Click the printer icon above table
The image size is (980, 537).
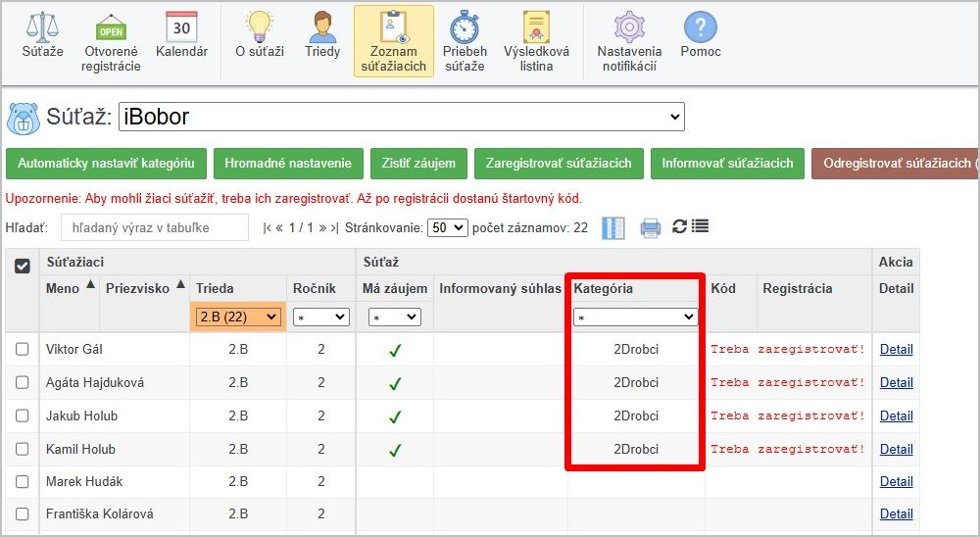coord(650,227)
